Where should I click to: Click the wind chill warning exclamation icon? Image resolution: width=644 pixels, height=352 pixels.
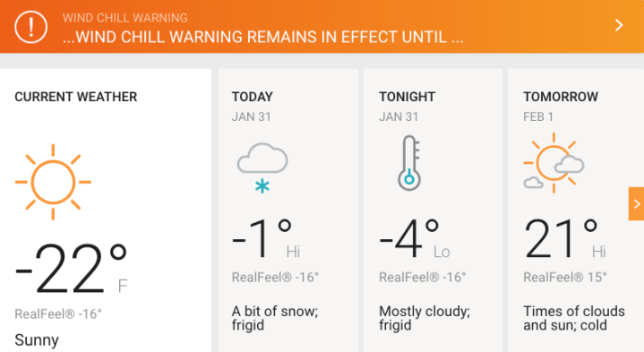coord(30,27)
